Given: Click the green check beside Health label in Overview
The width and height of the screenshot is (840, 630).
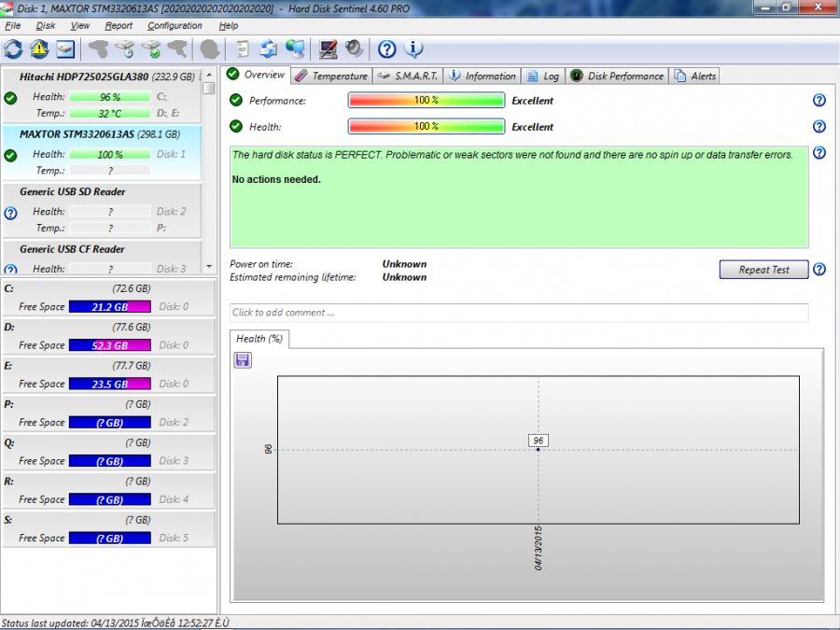Looking at the screenshot, I should [236, 126].
